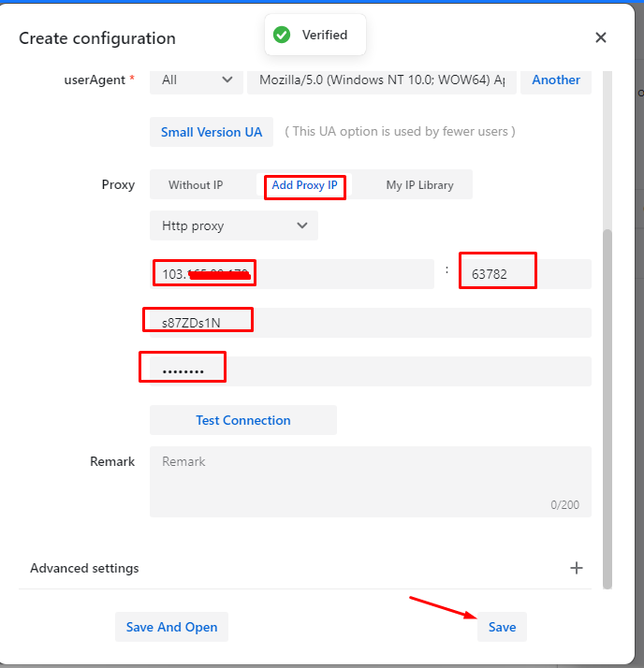644x668 pixels.
Task: Click inside the Remark text area
Action: point(370,481)
